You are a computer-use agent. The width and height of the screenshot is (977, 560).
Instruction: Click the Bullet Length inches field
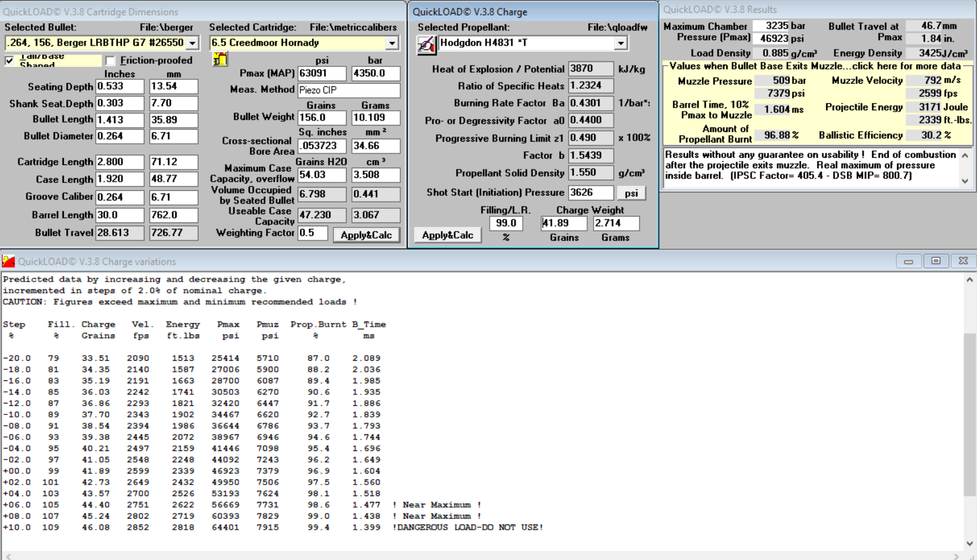pos(120,119)
